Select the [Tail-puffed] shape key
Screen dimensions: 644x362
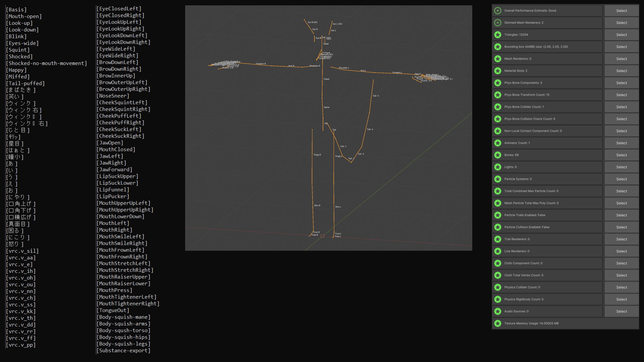25,83
